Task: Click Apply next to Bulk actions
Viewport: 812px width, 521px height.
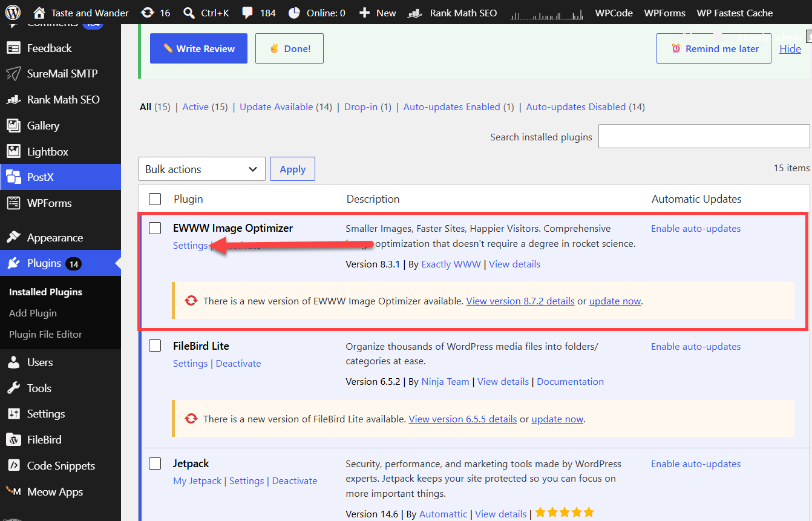Action: [x=292, y=169]
